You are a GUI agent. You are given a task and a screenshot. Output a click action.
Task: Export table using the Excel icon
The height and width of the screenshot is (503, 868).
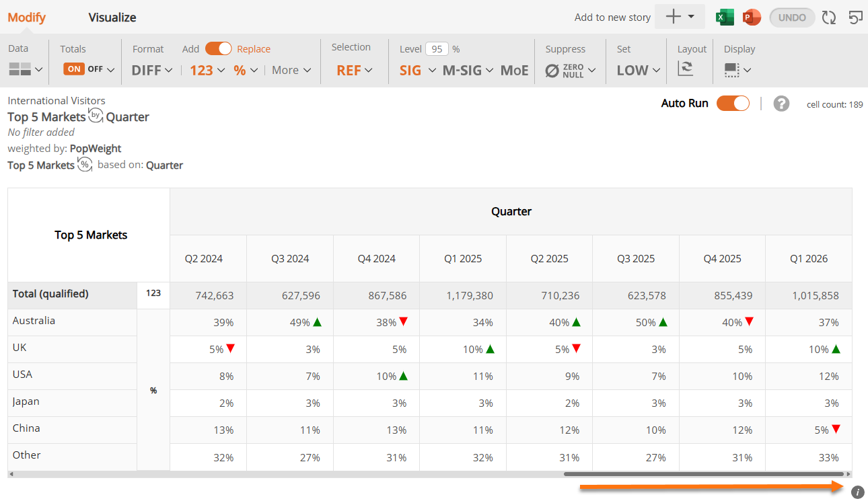725,17
